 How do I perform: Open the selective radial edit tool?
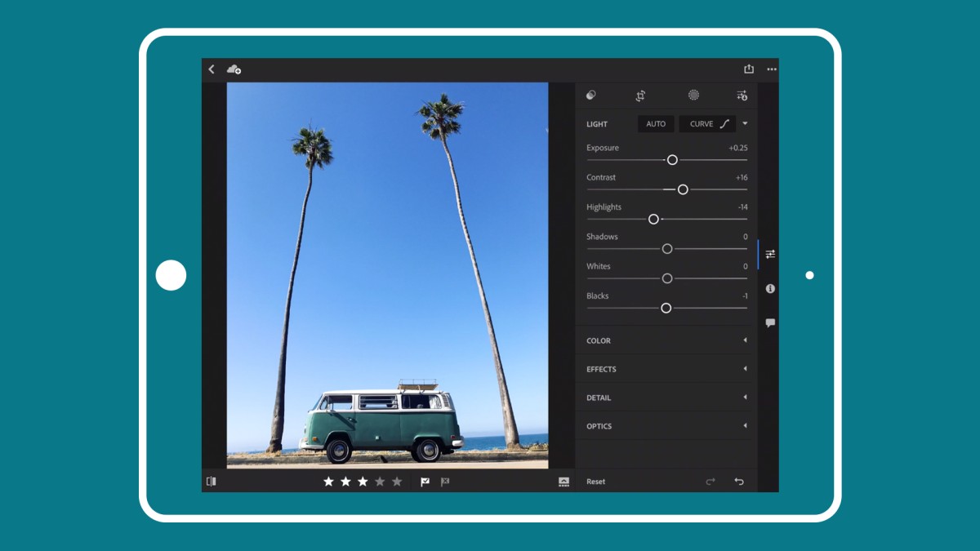pos(693,95)
